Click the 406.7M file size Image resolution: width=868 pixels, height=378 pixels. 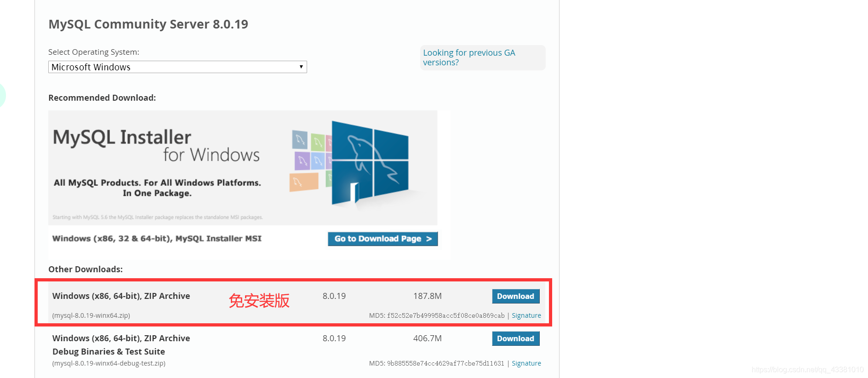427,338
